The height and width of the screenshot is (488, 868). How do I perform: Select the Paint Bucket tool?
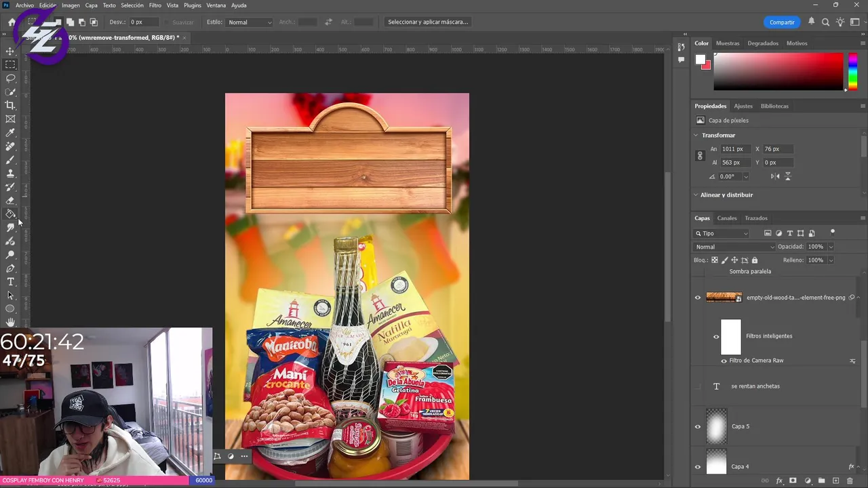(10, 213)
